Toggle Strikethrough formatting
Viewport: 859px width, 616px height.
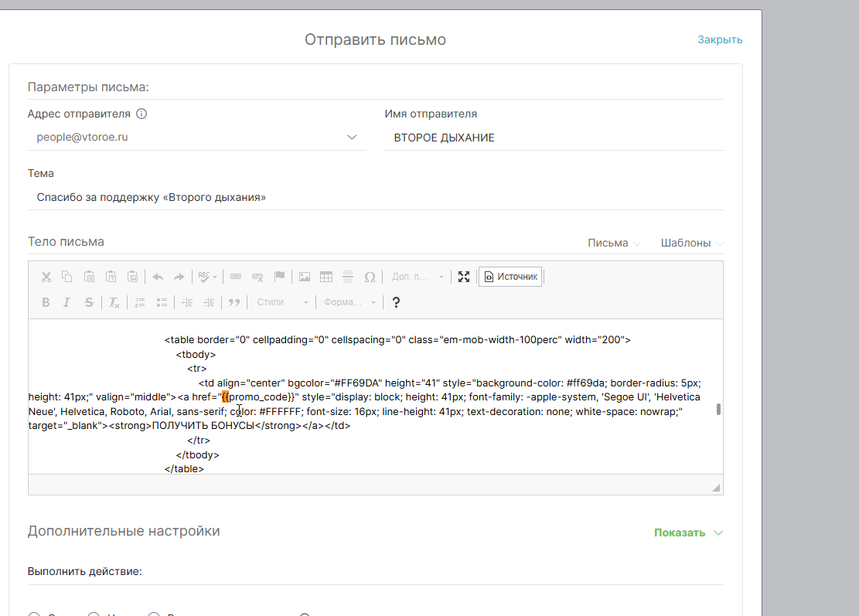pos(89,302)
